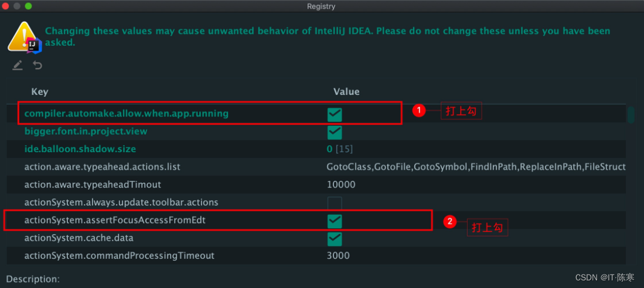Click the value 10000 for typeaheadTimout
This screenshot has height=288, width=644.
click(x=341, y=185)
